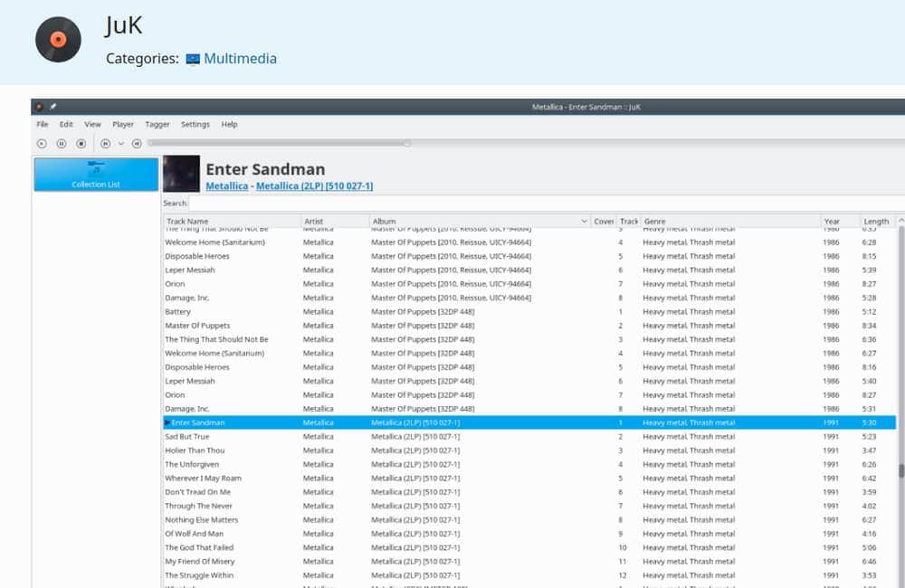Sort by Year column header

[841, 221]
